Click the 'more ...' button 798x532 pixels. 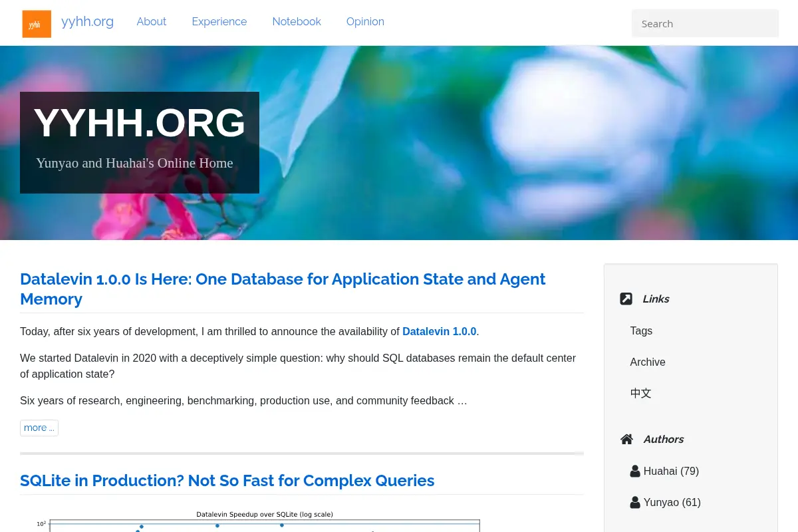(39, 428)
